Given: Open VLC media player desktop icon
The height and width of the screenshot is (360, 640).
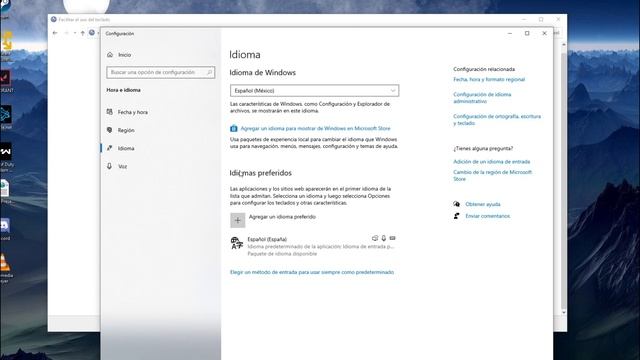Looking at the screenshot, I should (5, 268).
